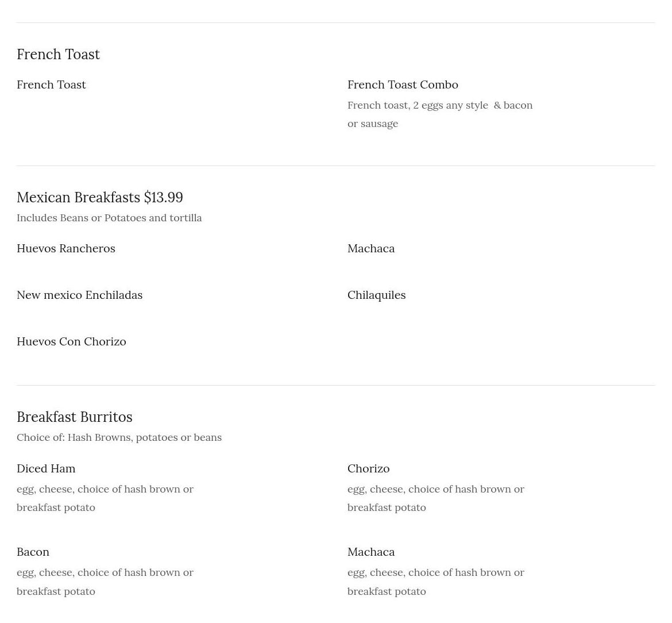The image size is (672, 623).
Task: Click the Choice of Hash Browns subtitle
Action: point(119,438)
